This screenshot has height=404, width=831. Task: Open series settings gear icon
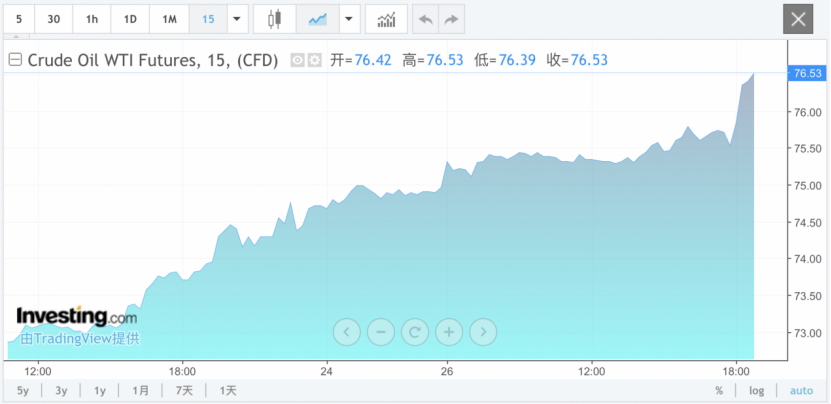315,60
